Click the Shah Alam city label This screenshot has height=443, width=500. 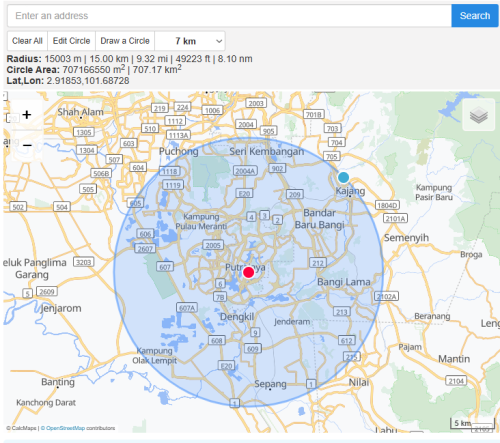tap(80, 112)
